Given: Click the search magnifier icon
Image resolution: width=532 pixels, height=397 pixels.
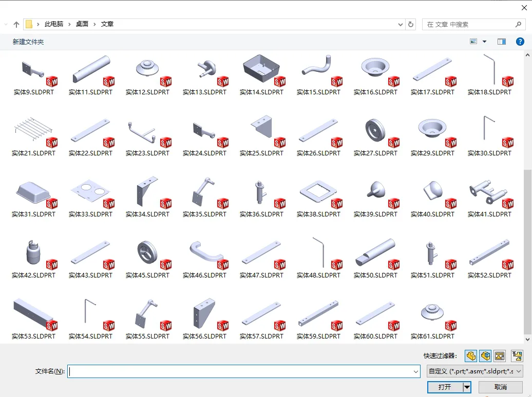Looking at the screenshot, I should [x=518, y=24].
